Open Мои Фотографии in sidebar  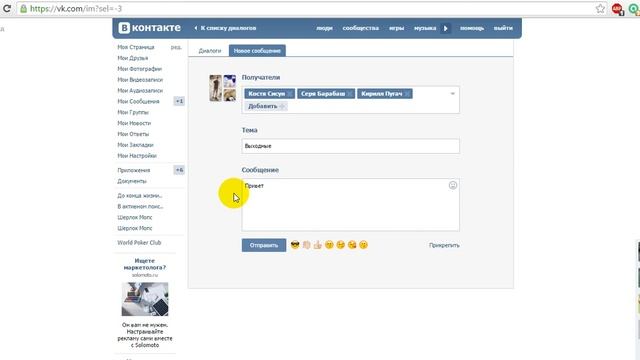tap(140, 69)
